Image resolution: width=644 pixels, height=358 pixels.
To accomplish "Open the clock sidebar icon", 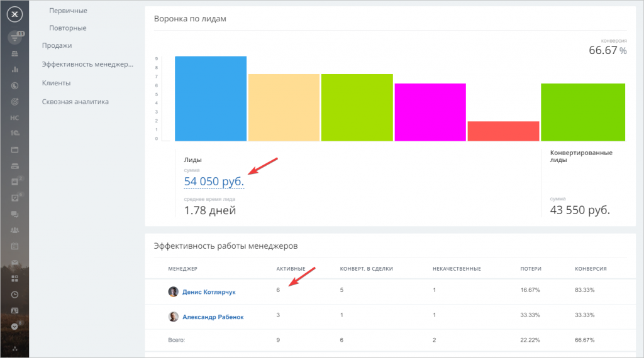I will (x=14, y=294).
